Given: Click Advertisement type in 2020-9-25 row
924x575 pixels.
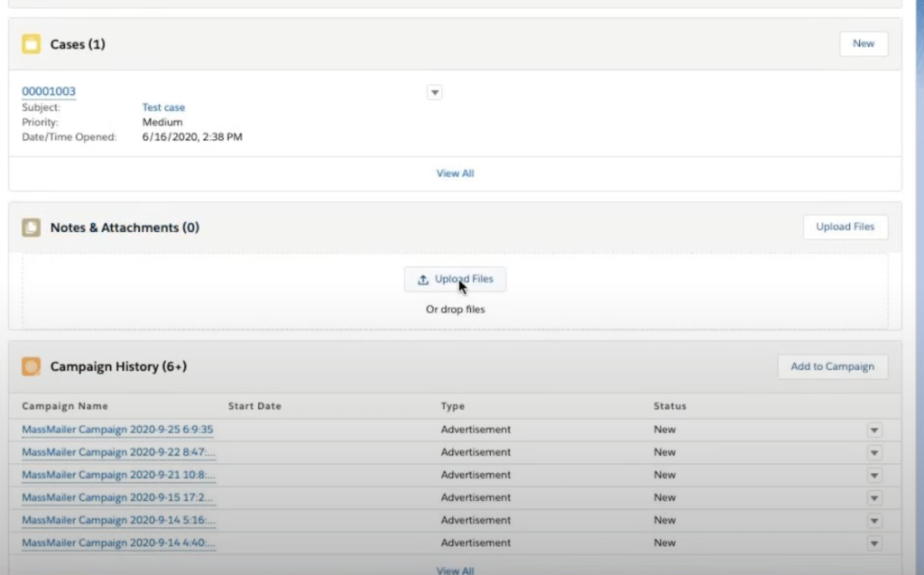Looking at the screenshot, I should point(476,430).
